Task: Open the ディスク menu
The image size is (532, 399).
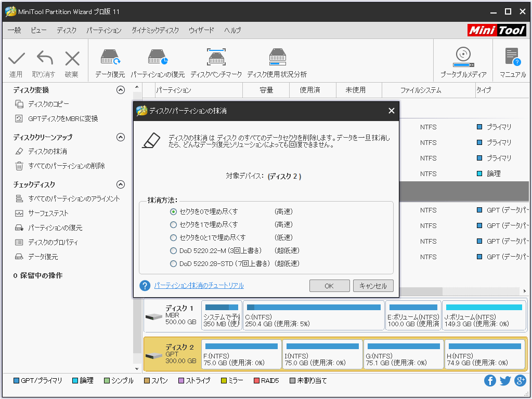Action: coord(67,30)
